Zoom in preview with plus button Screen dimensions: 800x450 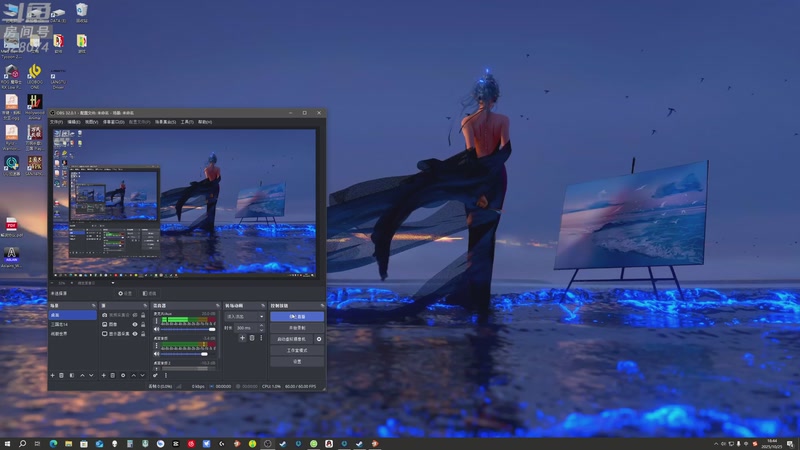click(71, 283)
